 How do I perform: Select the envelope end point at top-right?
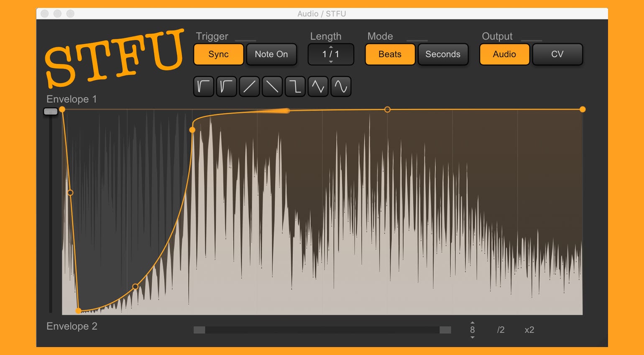583,109
